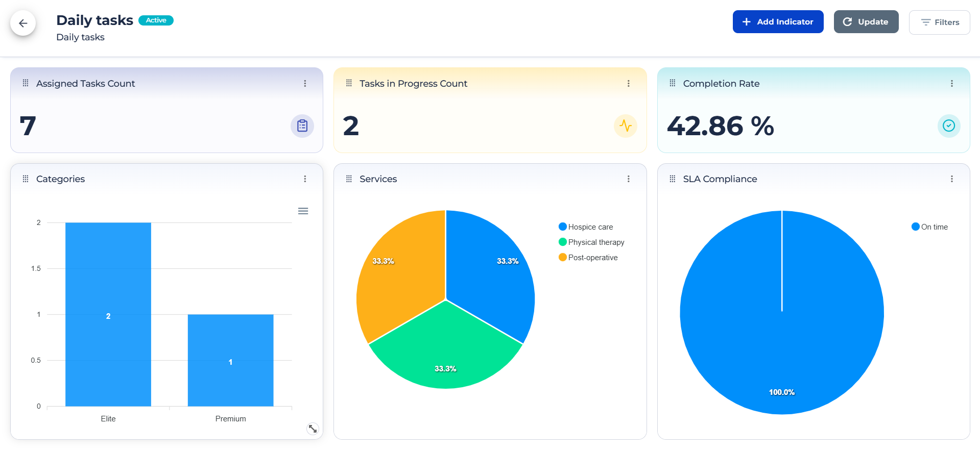980x452 pixels.
Task: Open the Assigned Tasks Count options menu
Action: (305, 84)
